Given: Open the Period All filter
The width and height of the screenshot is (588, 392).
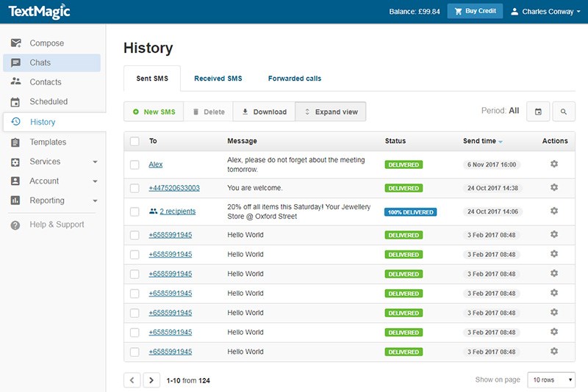Looking at the screenshot, I should pyautogui.click(x=500, y=111).
